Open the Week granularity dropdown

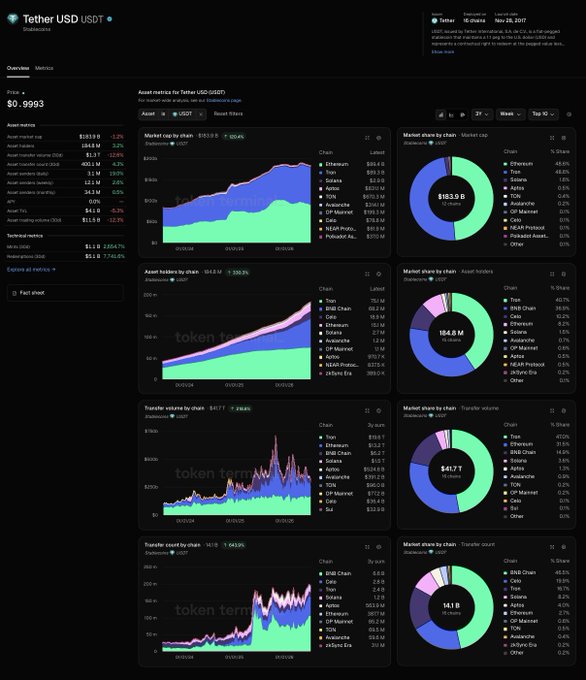[x=510, y=114]
